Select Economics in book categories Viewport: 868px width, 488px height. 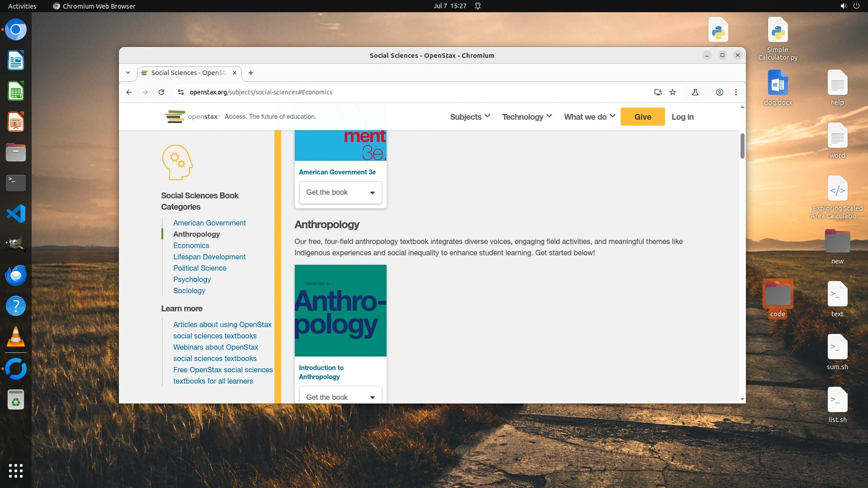click(x=191, y=245)
